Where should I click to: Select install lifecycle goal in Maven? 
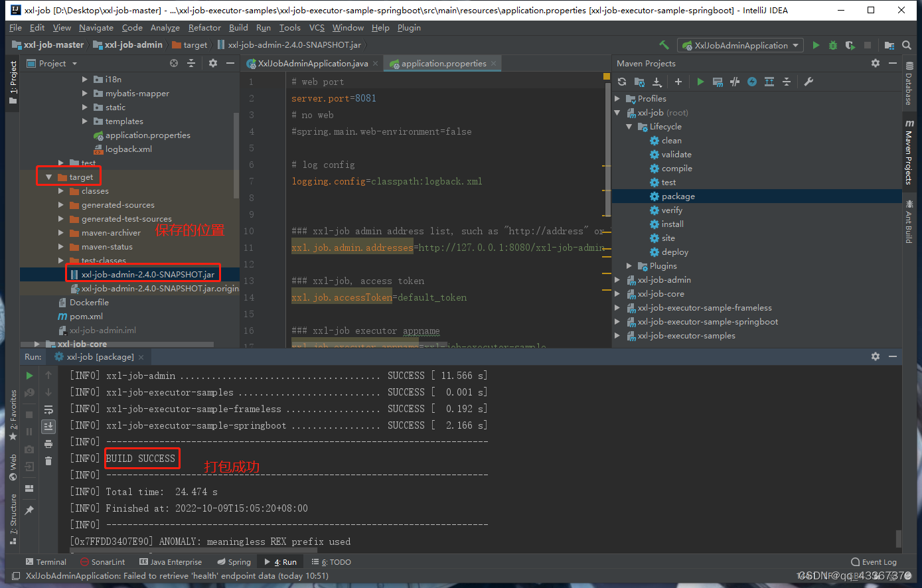pyautogui.click(x=672, y=224)
